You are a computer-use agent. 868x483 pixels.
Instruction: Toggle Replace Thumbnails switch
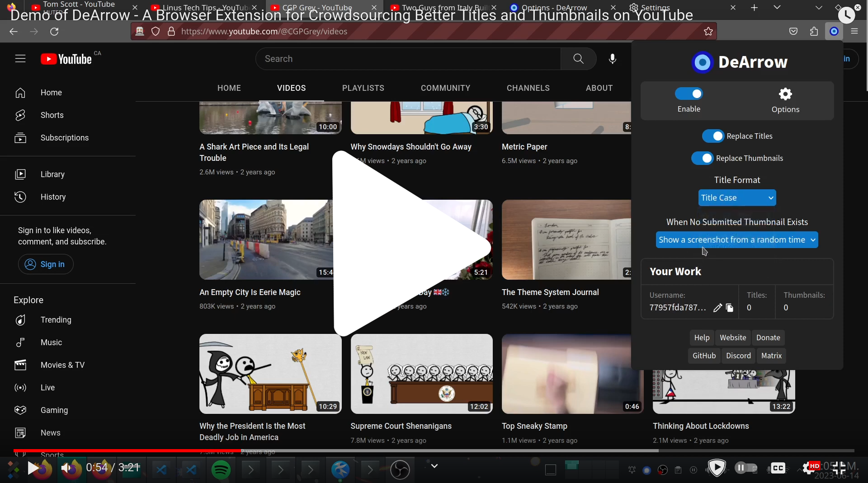[702, 158]
